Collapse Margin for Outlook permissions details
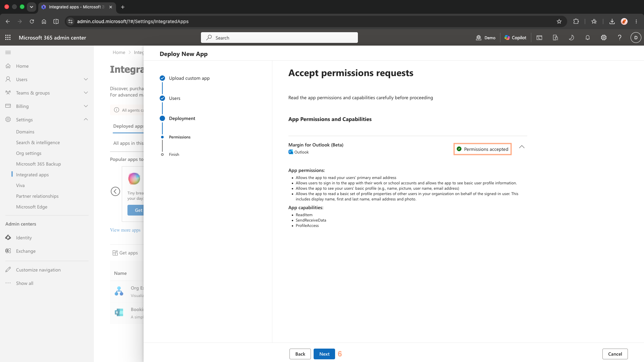This screenshot has height=362, width=644. point(522,147)
